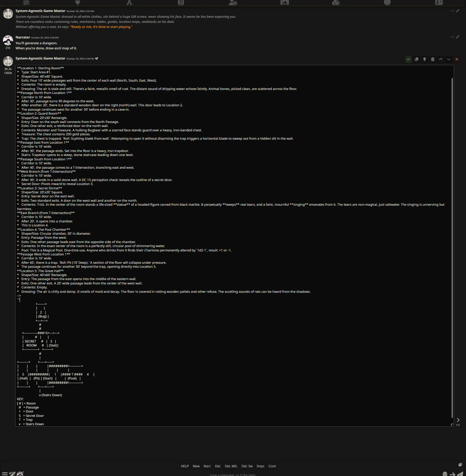Screen dimensions: 466x476
Task: Click the "**Location 4: The Pool Chamber**" line
Action: [44, 230]
